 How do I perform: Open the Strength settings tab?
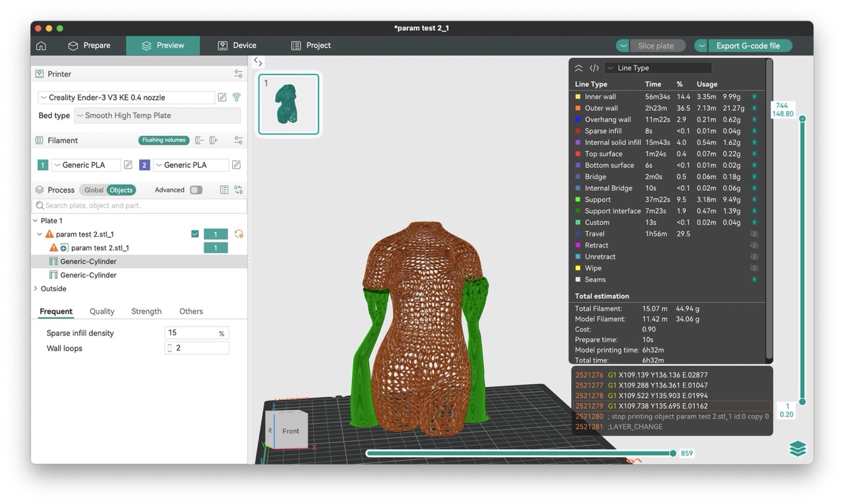146,311
